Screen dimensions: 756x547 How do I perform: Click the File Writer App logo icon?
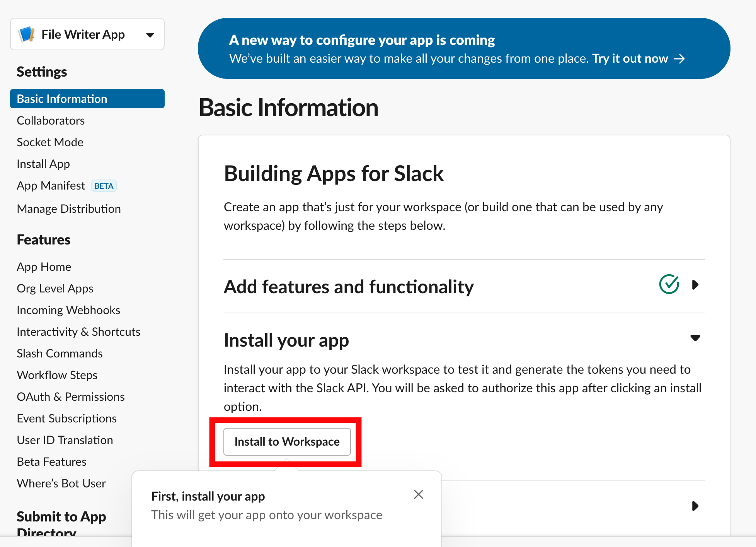[26, 34]
